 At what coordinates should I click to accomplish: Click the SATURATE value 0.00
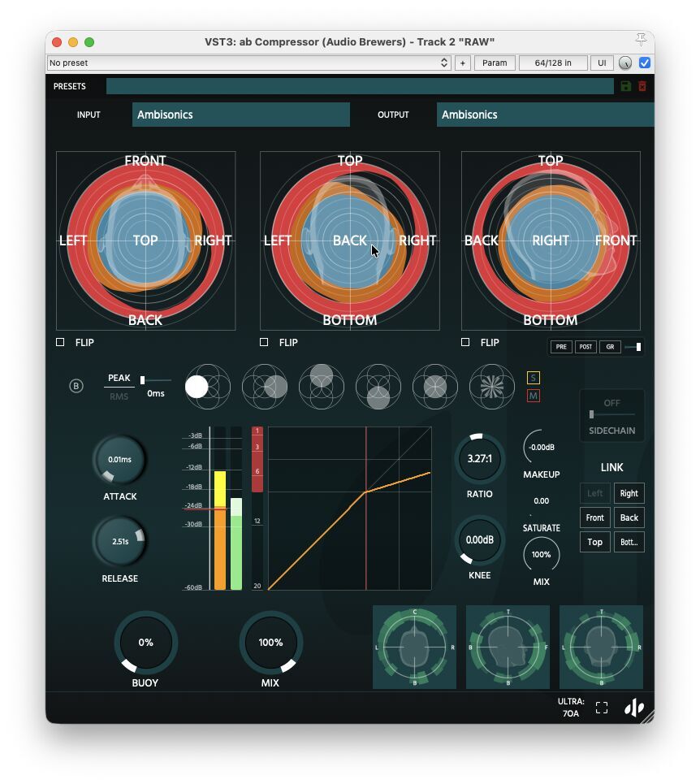(541, 501)
